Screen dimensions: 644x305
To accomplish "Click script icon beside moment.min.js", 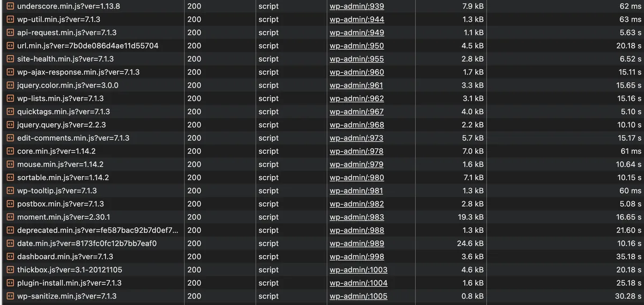I will (10, 217).
